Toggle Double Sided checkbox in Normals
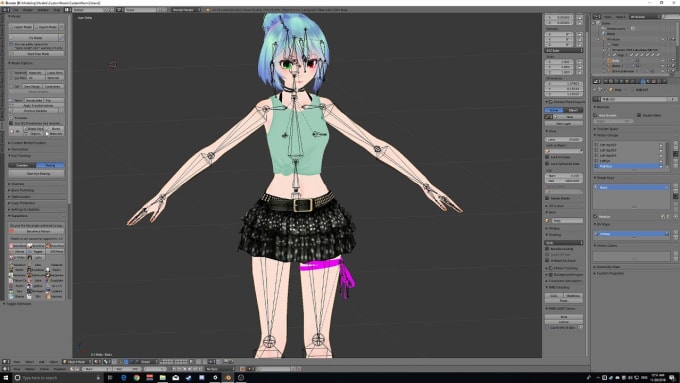Viewport: 680px width, 383px height. click(639, 115)
